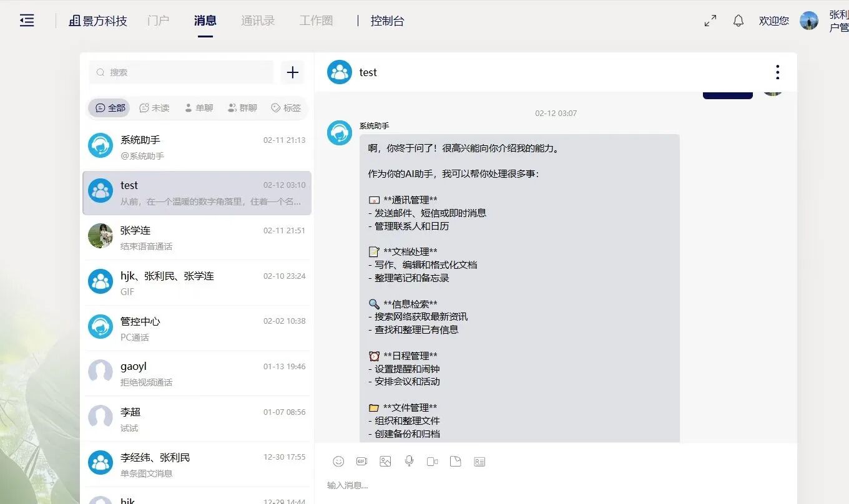849x504 pixels.
Task: Filter chats by 群聊
Action: pos(242,108)
